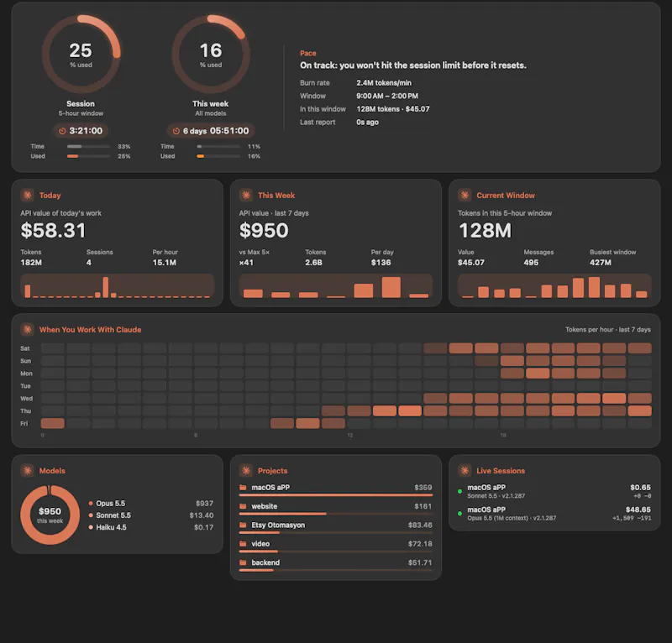Image resolution: width=672 pixels, height=643 pixels.
Task: Click the Per hour value 15.1M
Action: click(x=165, y=263)
